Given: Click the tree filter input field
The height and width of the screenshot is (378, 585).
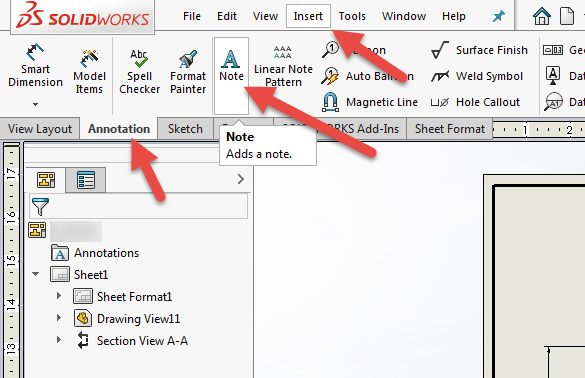Looking at the screenshot, I should [138, 206].
